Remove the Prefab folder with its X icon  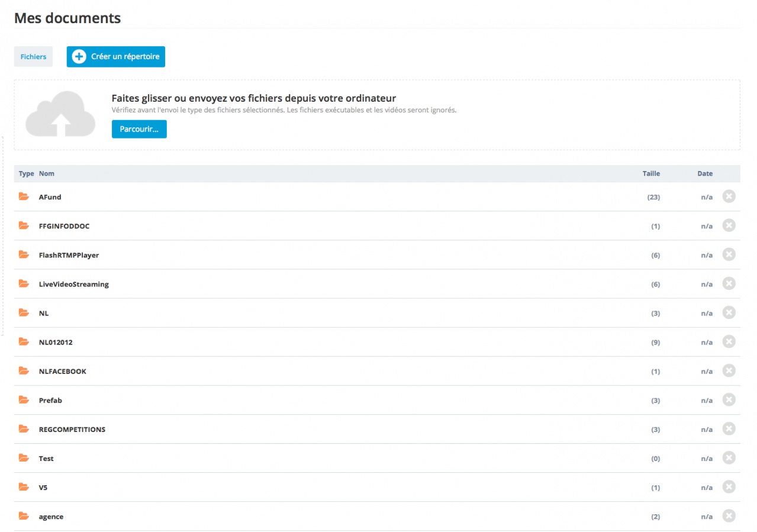tap(729, 400)
